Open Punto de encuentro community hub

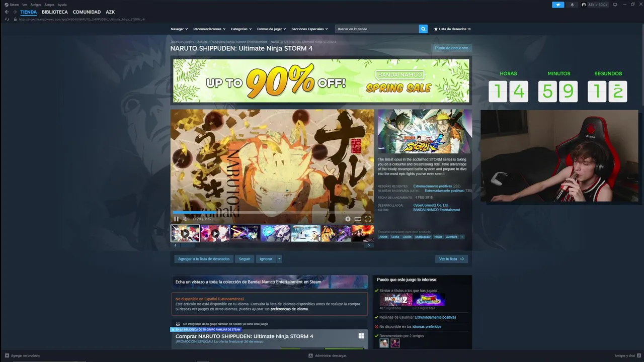coord(451,48)
